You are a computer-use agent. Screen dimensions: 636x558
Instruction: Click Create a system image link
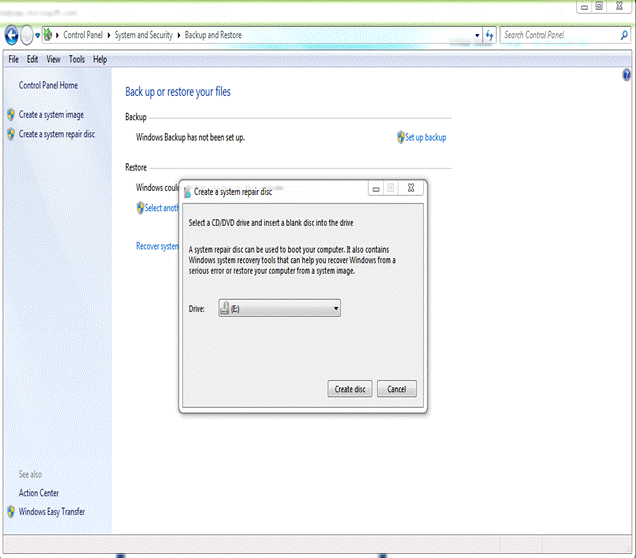51,115
